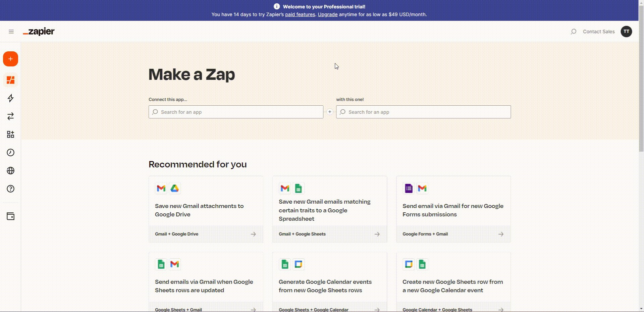Click Google Sheets icon on Spreadsheet card

(298, 189)
